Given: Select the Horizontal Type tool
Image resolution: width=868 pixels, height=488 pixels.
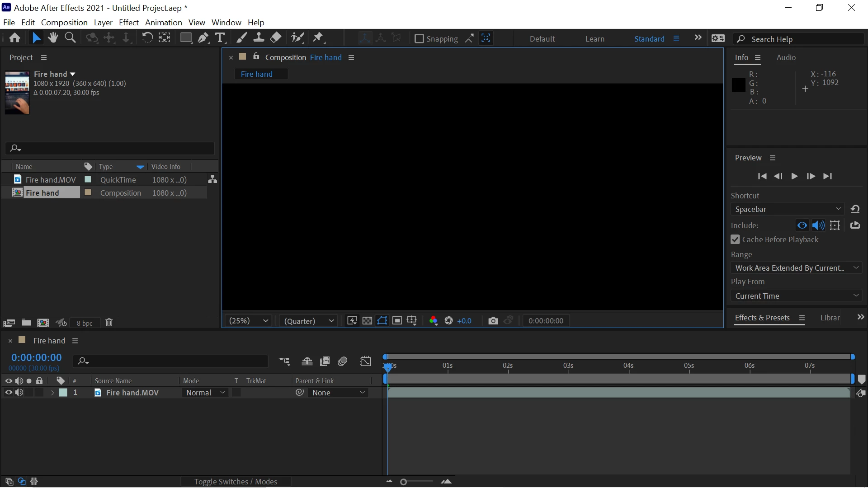Looking at the screenshot, I should (220, 38).
